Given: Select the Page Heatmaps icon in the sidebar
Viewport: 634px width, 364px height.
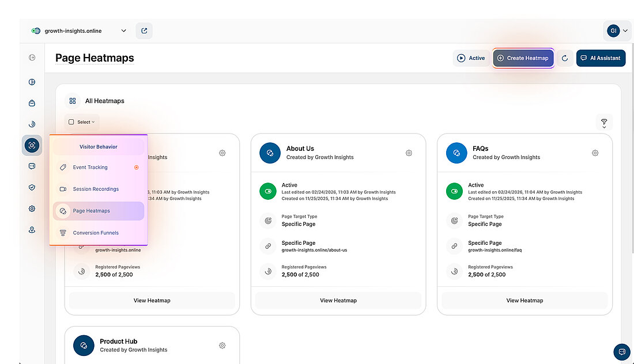Looking at the screenshot, I should 32,145.
